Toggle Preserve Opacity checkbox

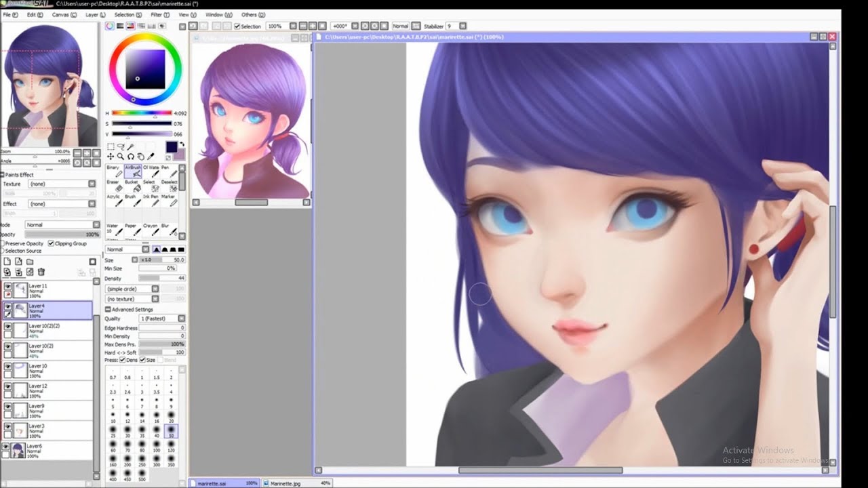tap(3, 243)
